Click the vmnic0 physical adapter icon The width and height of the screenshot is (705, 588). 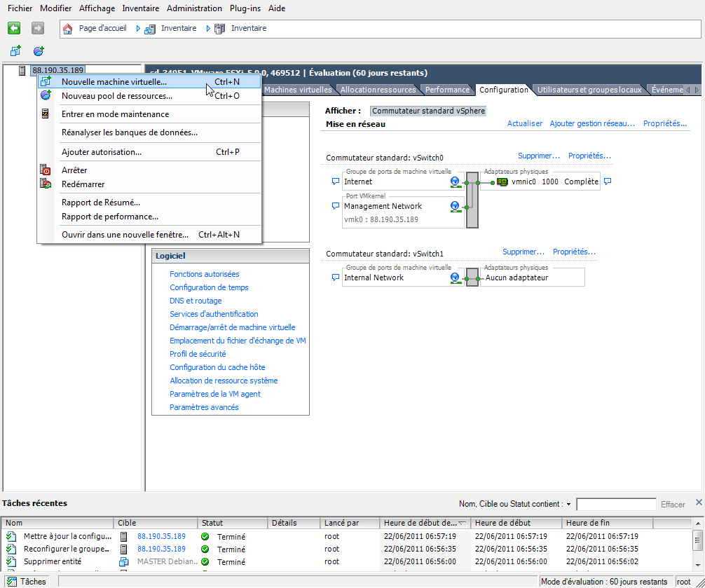[502, 182]
